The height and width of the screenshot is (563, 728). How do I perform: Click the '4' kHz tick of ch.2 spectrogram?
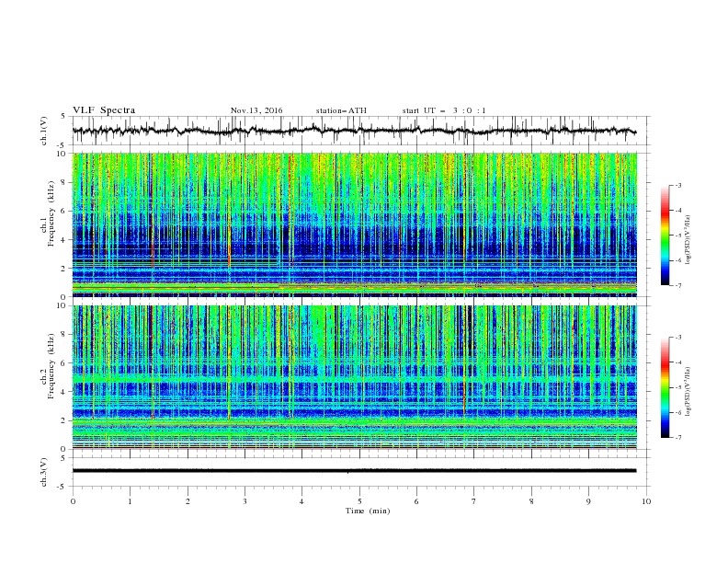(x=65, y=392)
